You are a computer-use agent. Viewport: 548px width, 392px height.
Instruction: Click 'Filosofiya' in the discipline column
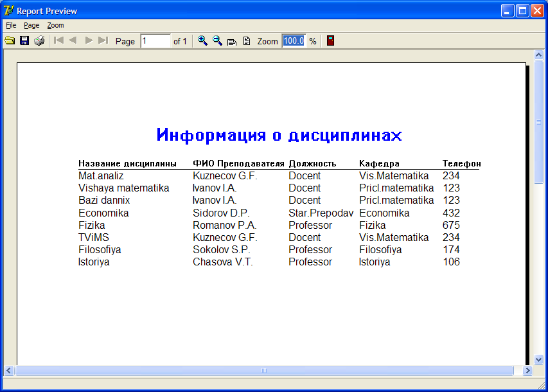pos(100,250)
